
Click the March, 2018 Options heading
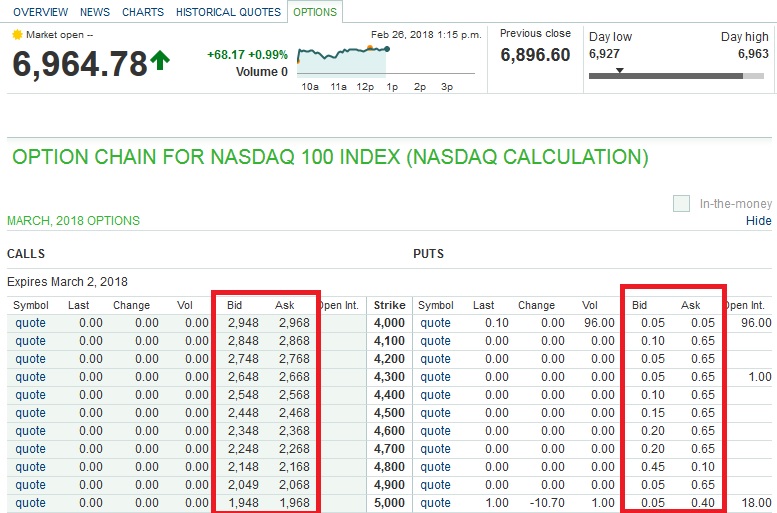pyautogui.click(x=73, y=220)
